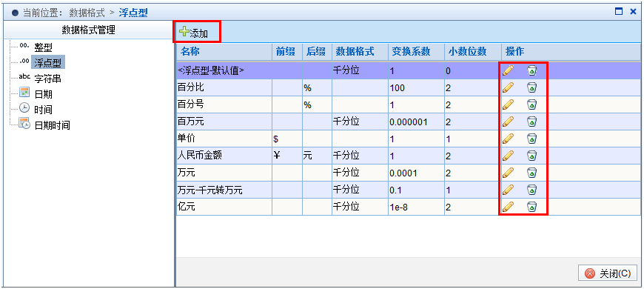Click the 添加 button with plus icon
Viewport: 644px width, 289px height.
point(194,33)
